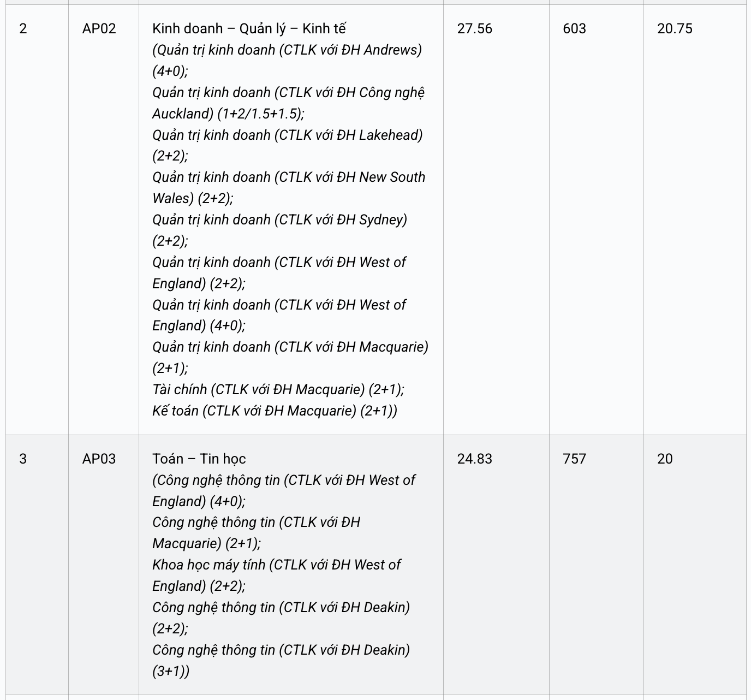Screen dimensions: 751x700
Task: Click the value 20 in row AP03
Action: [665, 459]
